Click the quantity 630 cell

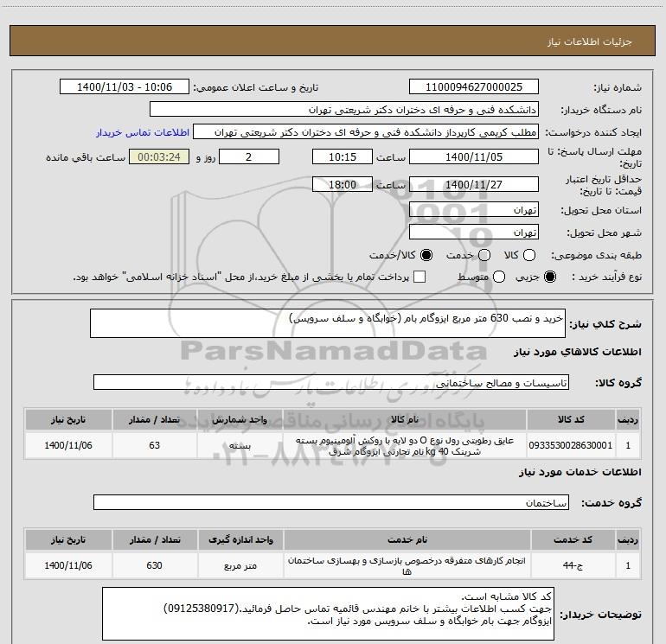(x=155, y=565)
